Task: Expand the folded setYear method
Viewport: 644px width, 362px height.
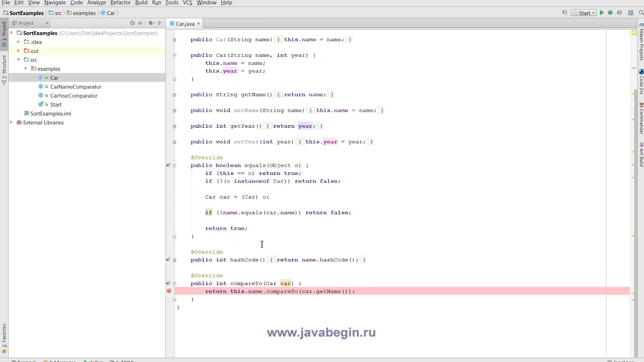Action: pyautogui.click(x=175, y=142)
